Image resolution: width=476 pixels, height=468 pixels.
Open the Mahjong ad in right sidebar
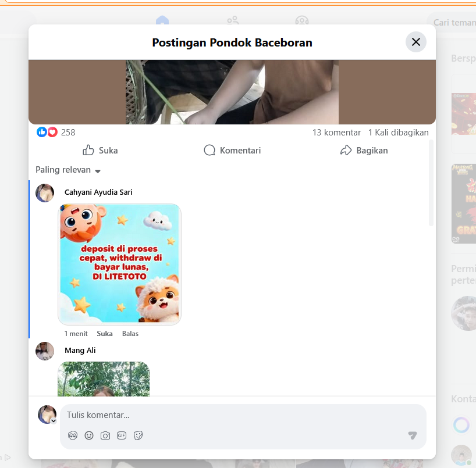click(464, 203)
